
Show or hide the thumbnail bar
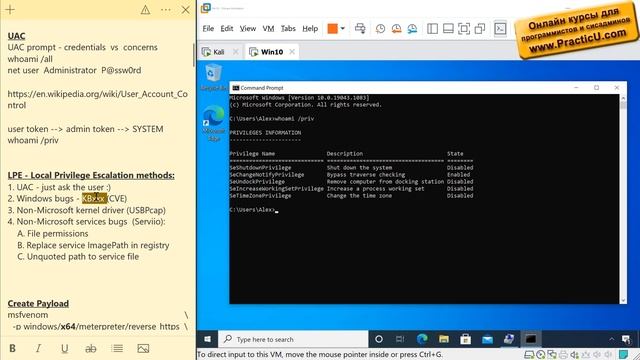click(448, 29)
